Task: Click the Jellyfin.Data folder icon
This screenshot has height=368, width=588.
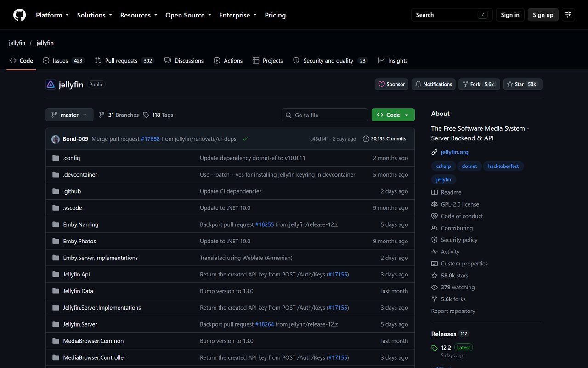Action: [56, 291]
